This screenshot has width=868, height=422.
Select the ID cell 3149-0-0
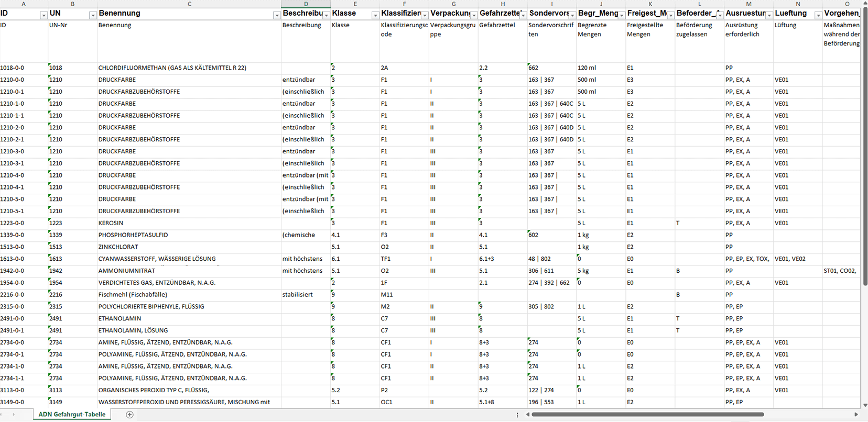(x=24, y=403)
